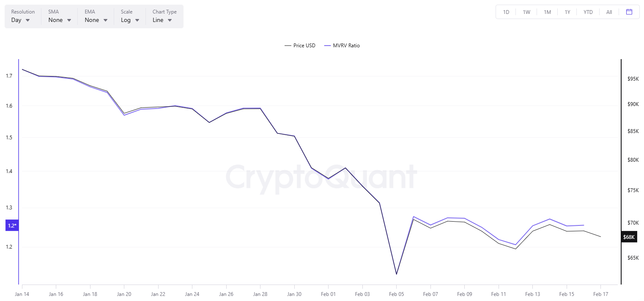Change the Scale dropdown from Log
Viewport: 644px width, 301px height.
(130, 20)
